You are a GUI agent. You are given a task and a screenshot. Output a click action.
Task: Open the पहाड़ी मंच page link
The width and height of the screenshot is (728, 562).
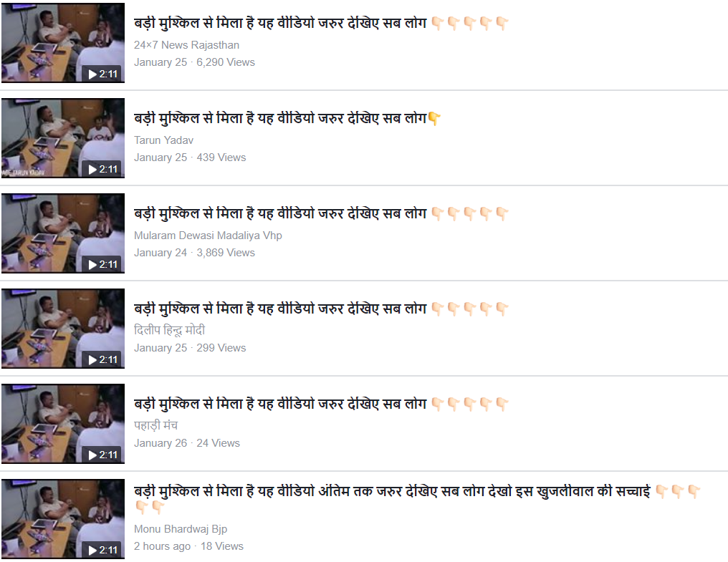[x=156, y=425]
